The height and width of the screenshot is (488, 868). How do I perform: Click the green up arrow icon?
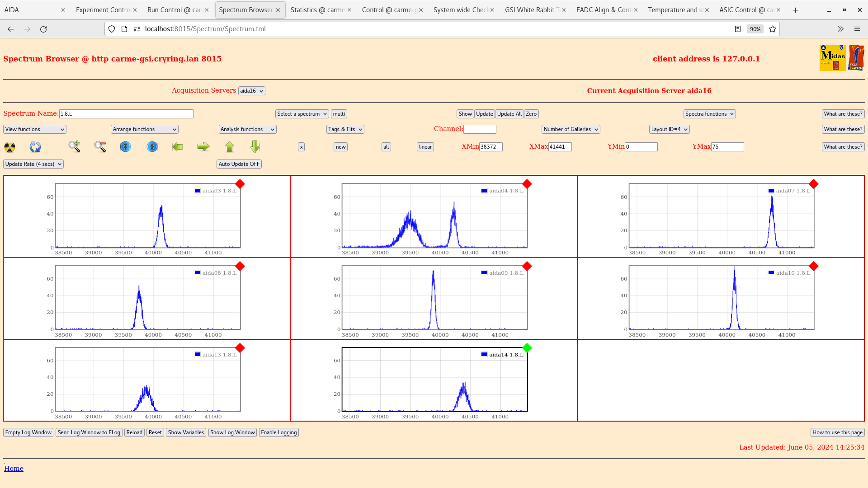click(230, 146)
